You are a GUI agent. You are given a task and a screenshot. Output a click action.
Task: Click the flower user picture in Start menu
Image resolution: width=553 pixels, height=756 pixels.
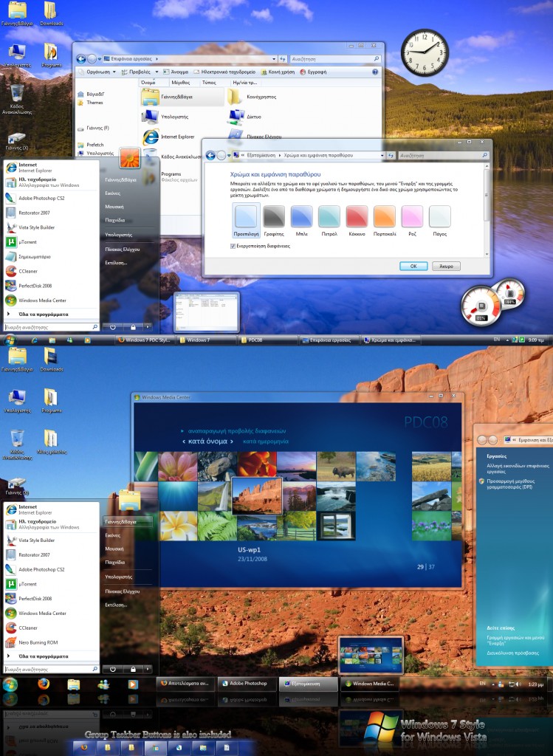[130, 158]
